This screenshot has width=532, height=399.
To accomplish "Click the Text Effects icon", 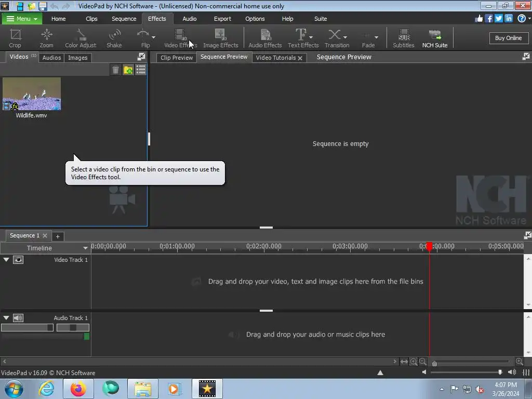I will [301, 35].
